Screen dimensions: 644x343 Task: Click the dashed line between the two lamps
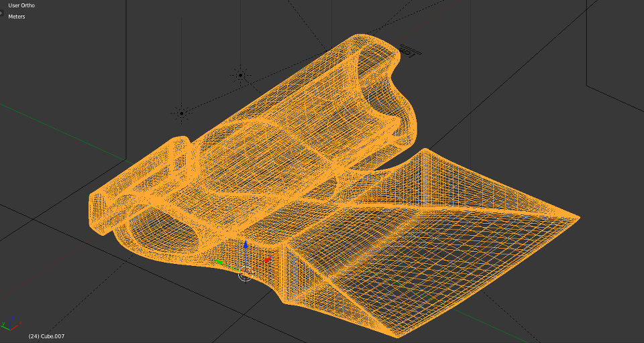(211, 94)
